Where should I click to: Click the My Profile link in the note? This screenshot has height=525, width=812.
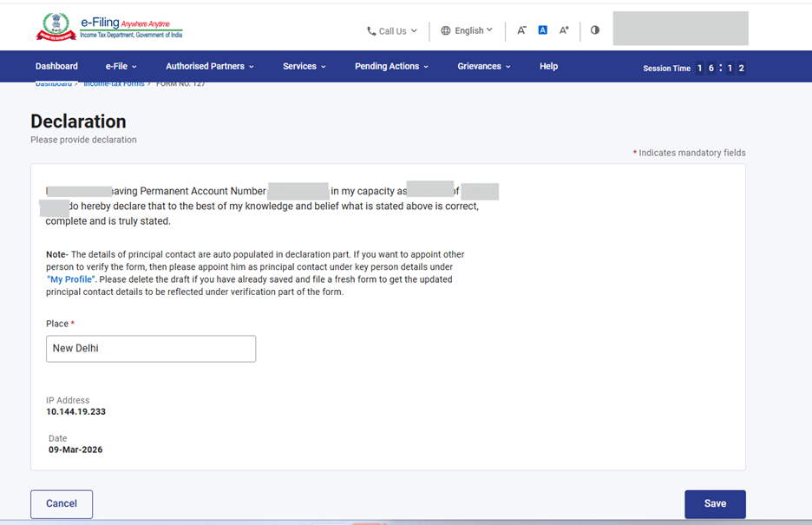point(71,279)
